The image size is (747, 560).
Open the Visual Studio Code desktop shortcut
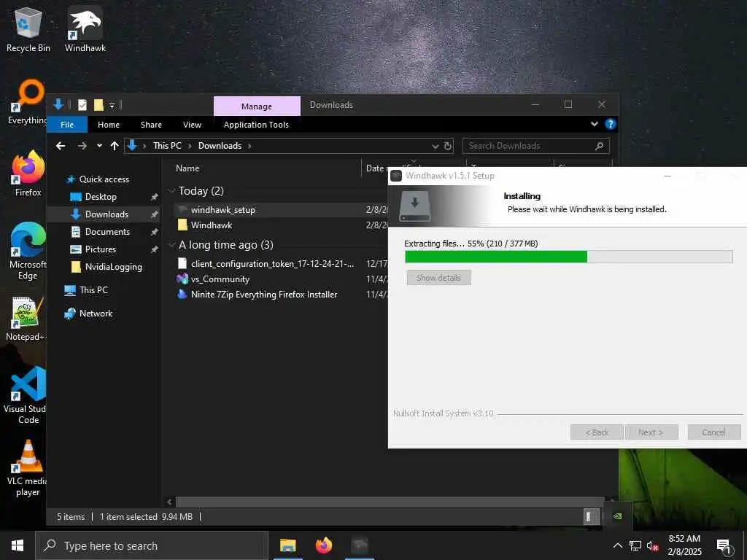pos(26,396)
